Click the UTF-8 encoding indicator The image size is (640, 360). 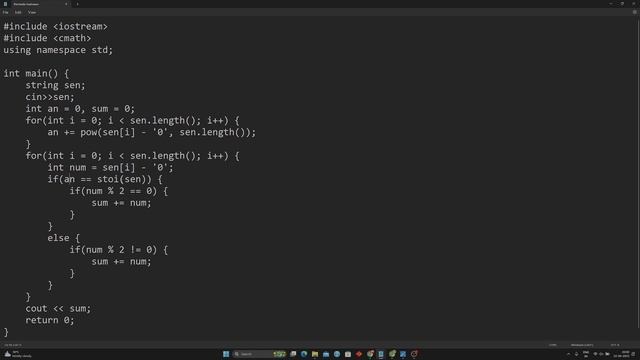(615, 345)
